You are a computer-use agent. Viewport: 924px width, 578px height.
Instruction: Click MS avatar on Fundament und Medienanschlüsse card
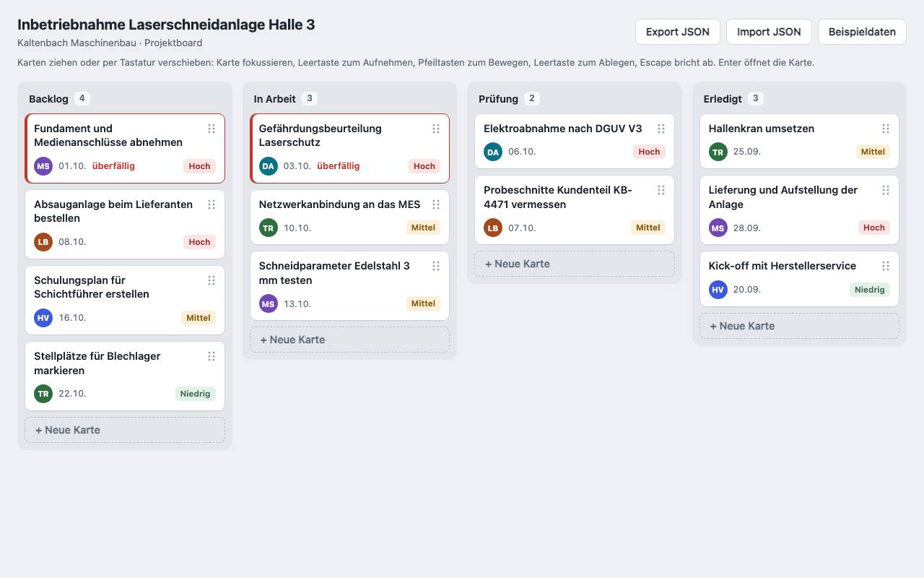click(x=43, y=166)
